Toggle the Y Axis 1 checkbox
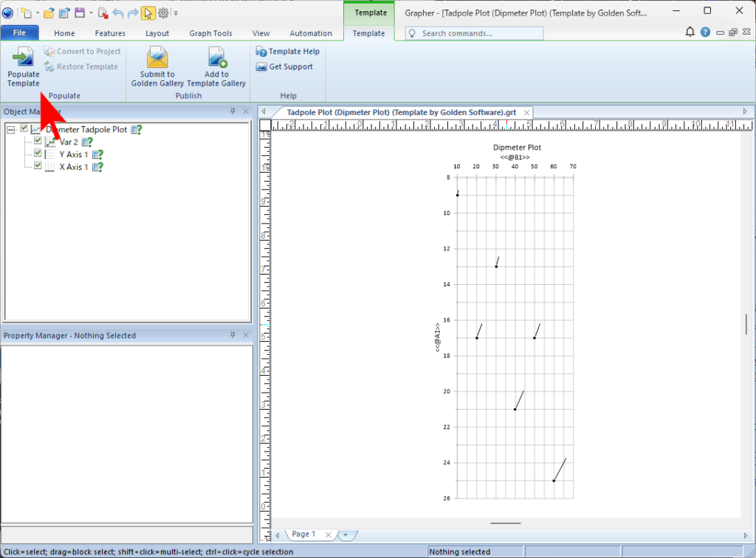 38,154
